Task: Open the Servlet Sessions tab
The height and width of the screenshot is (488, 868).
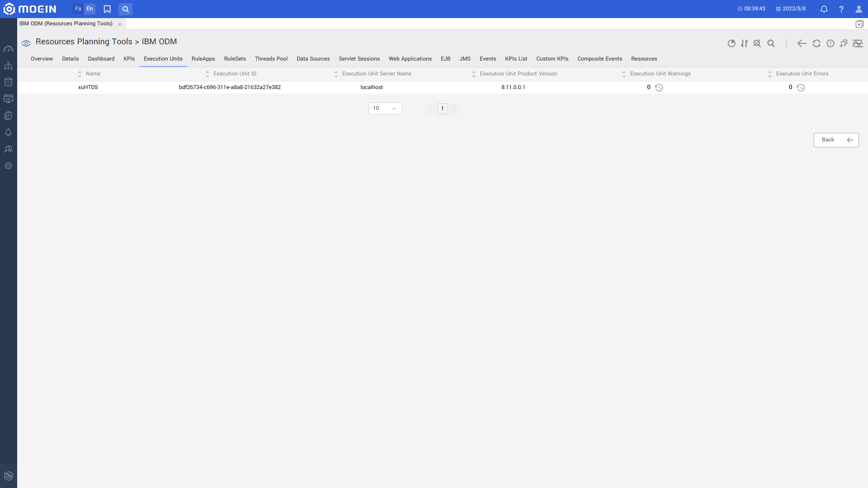Action: coord(359,59)
